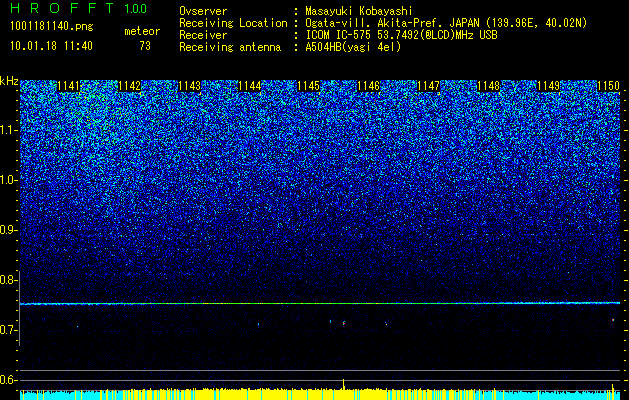Select the meteor count 73
Viewport: 629px width, 400px height.
pos(145,46)
